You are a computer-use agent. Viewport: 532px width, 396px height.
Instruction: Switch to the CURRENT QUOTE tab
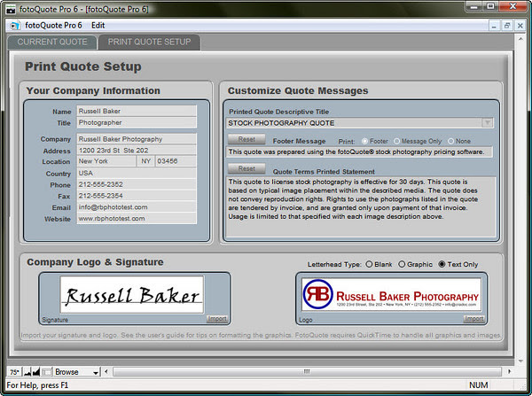point(52,42)
